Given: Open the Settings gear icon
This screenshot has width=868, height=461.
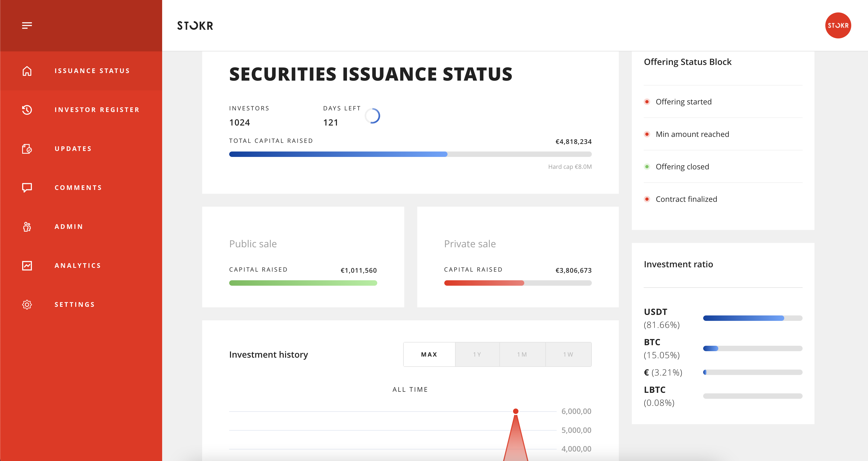Looking at the screenshot, I should 27,305.
